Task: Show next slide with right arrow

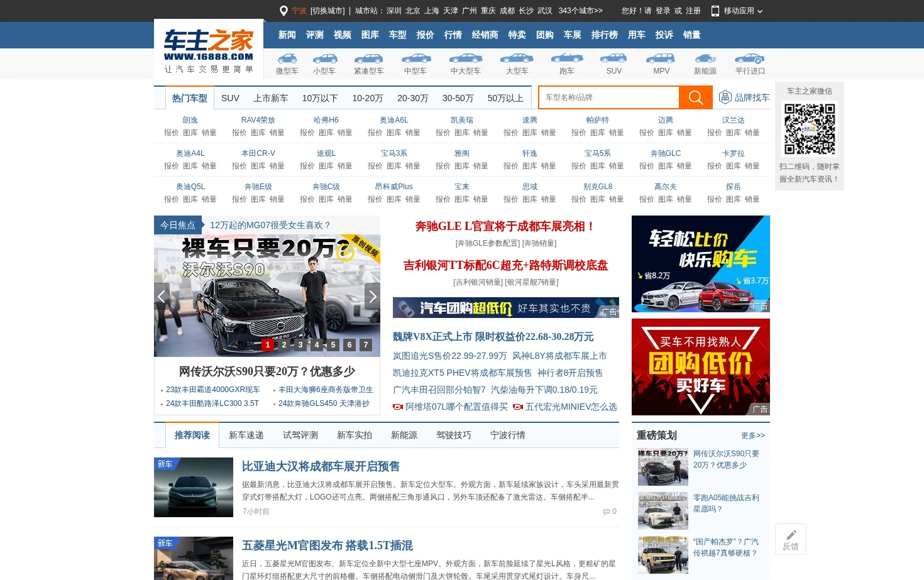Action: pos(373,296)
